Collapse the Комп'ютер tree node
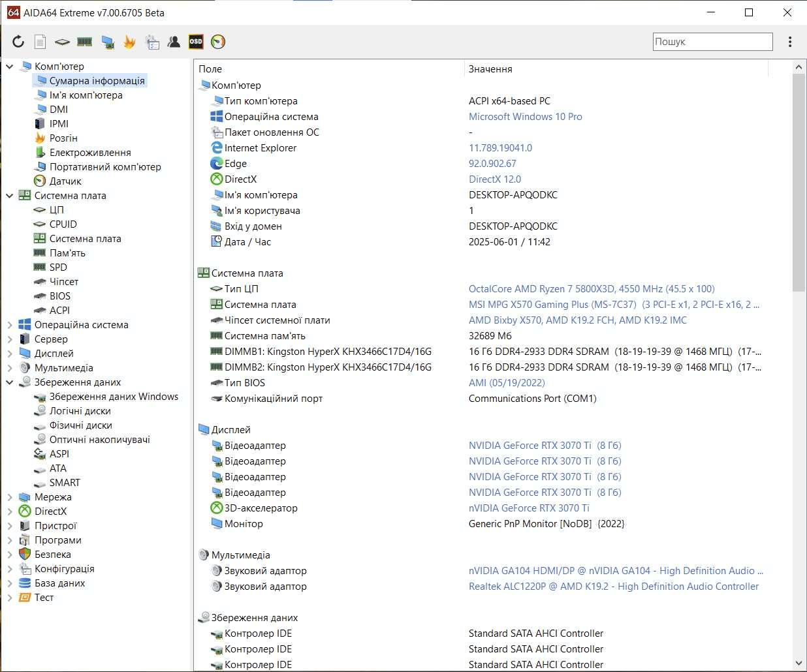The width and height of the screenshot is (807, 672). pyautogui.click(x=10, y=66)
